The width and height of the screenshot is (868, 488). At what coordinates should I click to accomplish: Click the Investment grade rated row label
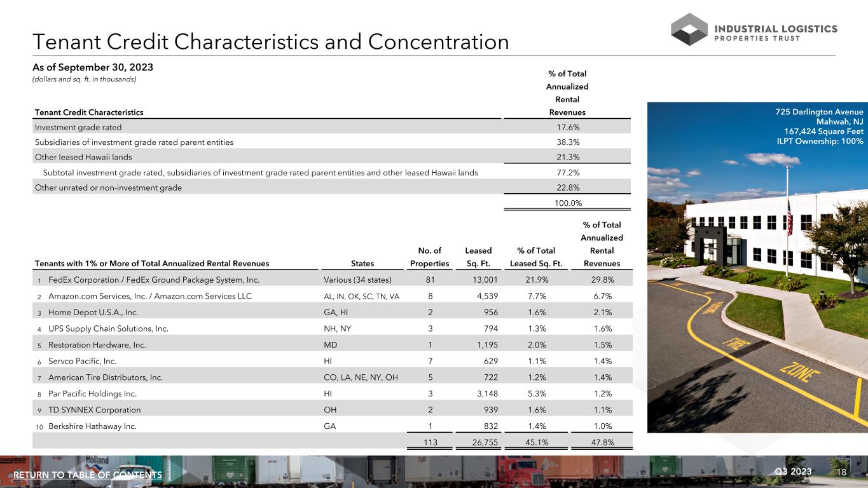[78, 126]
